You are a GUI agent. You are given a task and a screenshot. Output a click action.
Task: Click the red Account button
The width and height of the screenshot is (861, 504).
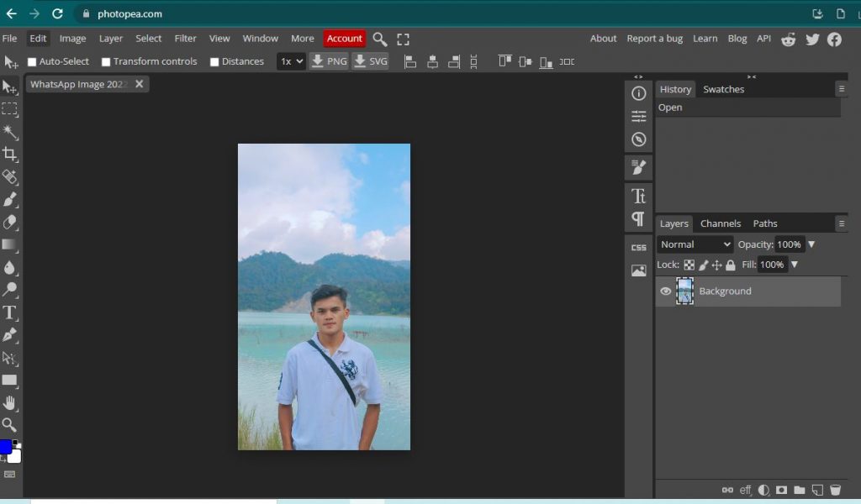(344, 39)
